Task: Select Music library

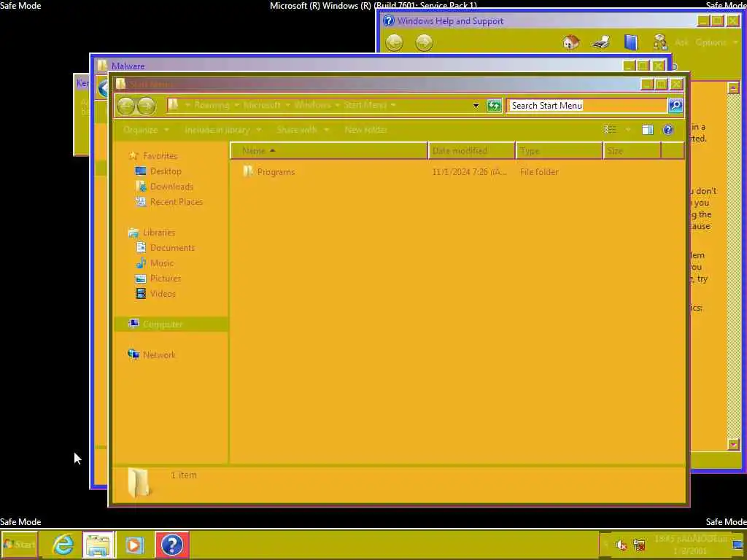Action: pyautogui.click(x=161, y=262)
